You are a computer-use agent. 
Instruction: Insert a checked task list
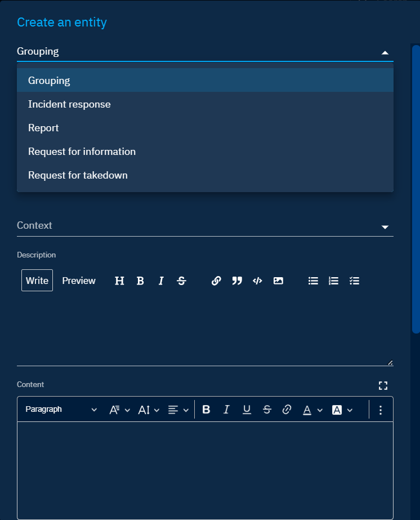[354, 281]
